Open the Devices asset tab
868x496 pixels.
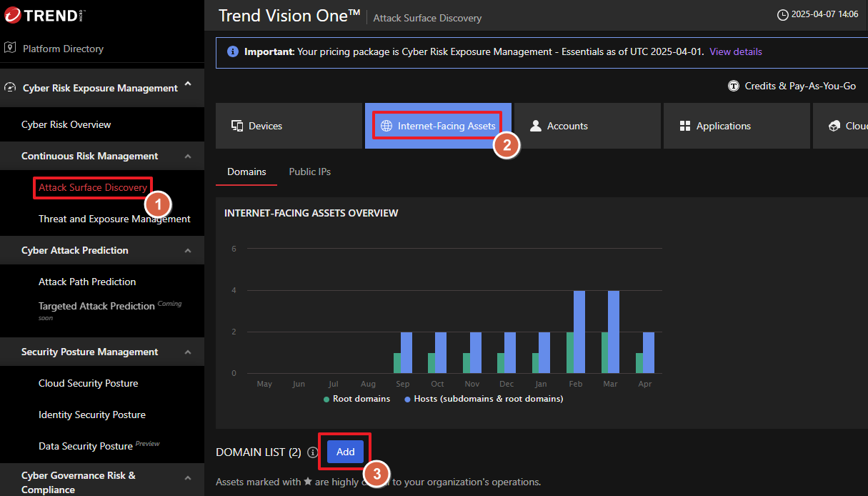289,126
